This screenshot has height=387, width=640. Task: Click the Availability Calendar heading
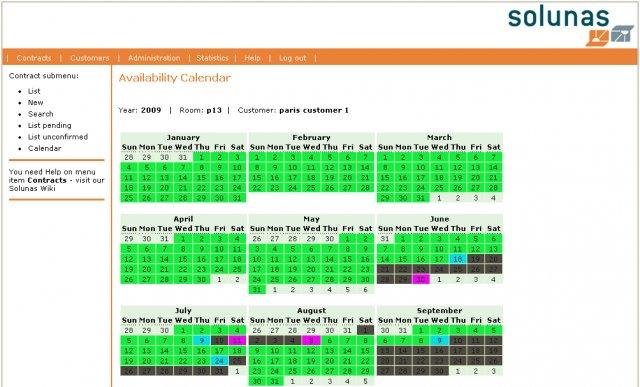175,78
